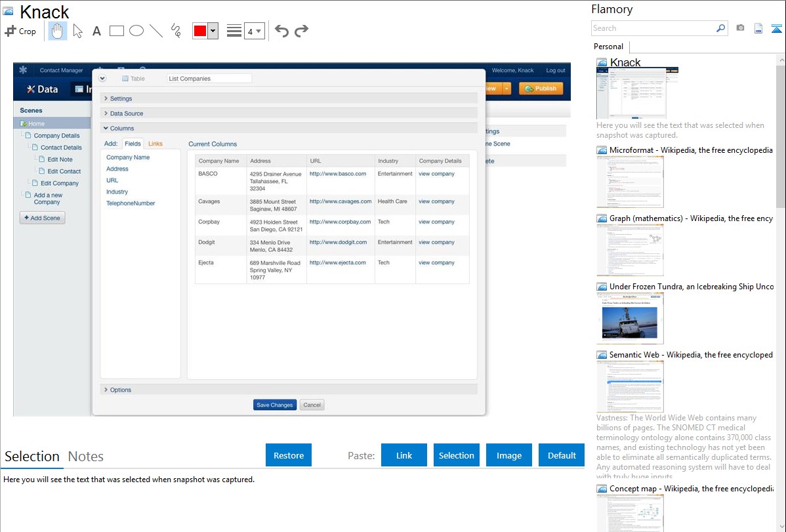Image resolution: width=786 pixels, height=532 pixels.
Task: Collapse the Columns section
Action: click(x=289, y=129)
